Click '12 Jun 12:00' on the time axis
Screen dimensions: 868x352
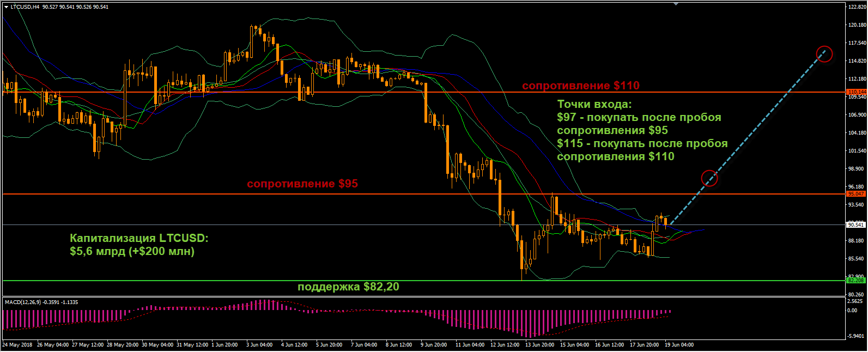coord(505,345)
